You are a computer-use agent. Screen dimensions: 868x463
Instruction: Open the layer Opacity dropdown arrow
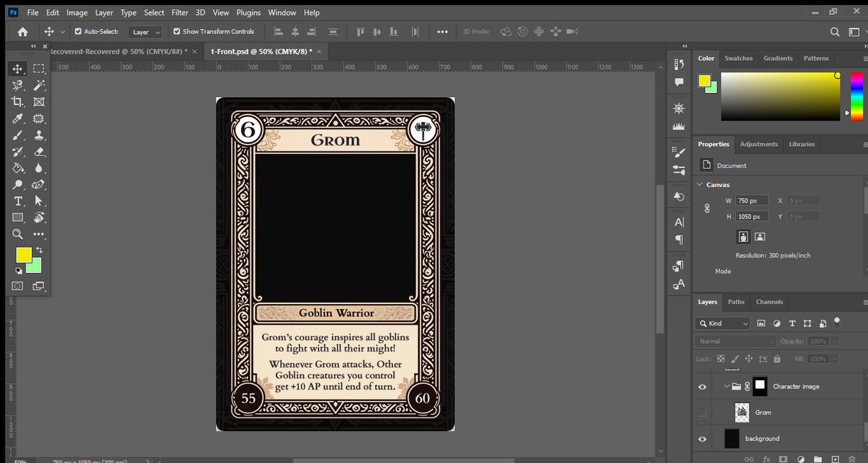[x=833, y=341]
